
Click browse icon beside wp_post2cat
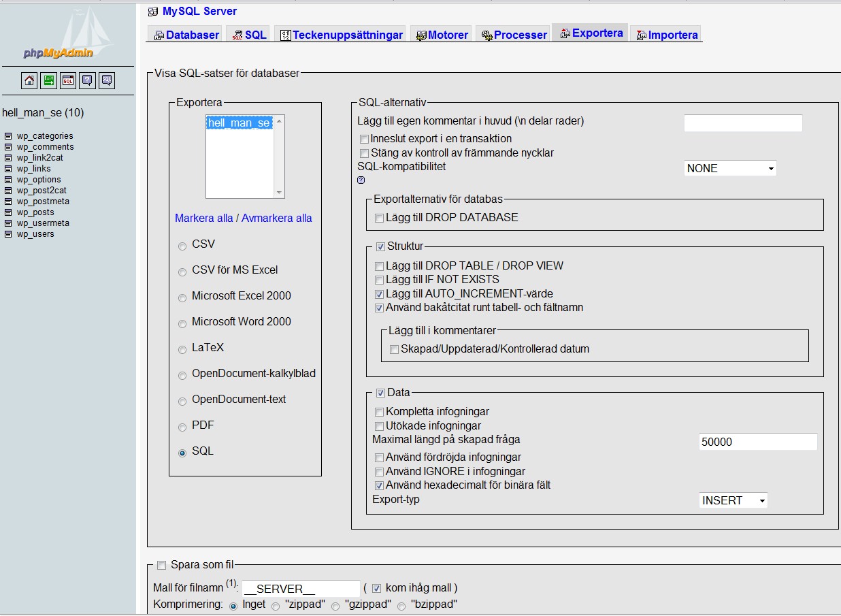[x=8, y=191]
